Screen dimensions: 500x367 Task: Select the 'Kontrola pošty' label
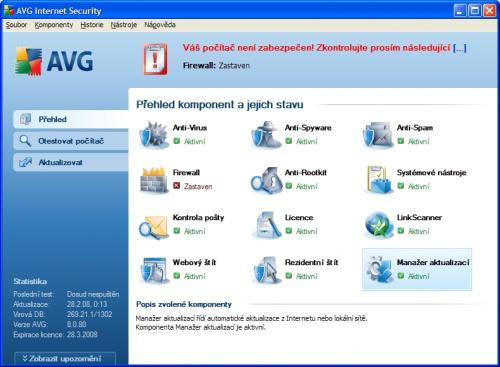(198, 218)
